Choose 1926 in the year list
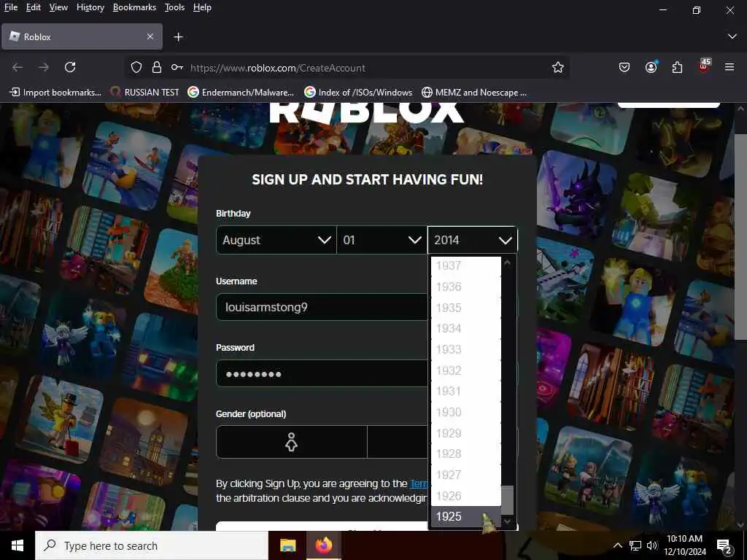The height and width of the screenshot is (560, 747). click(466, 496)
